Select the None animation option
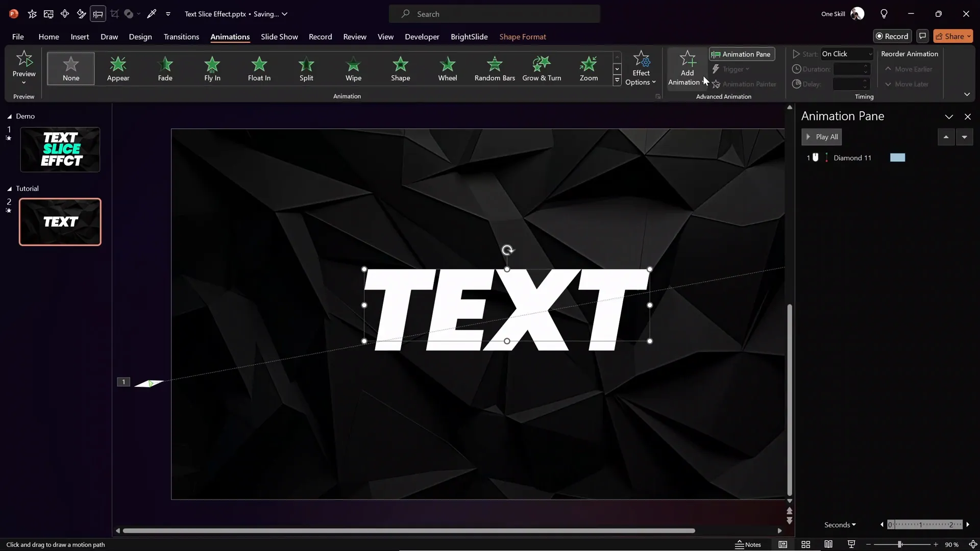The image size is (980, 551). coord(71,68)
